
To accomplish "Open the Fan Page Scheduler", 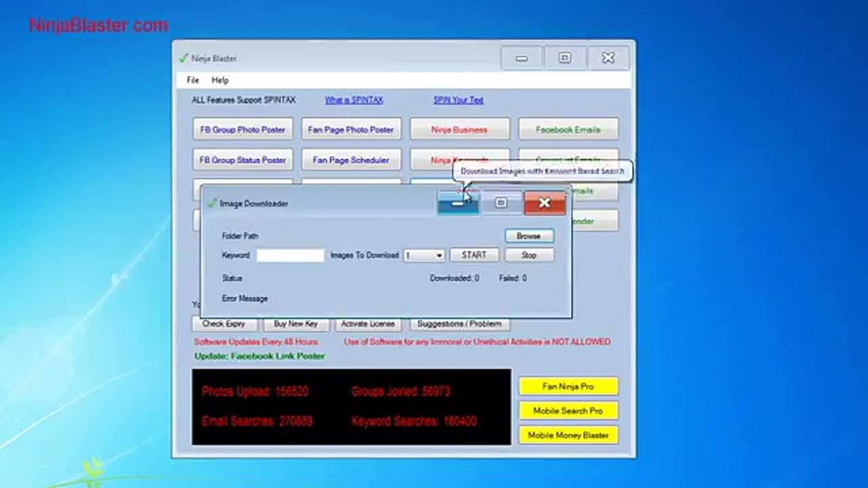I will [351, 160].
